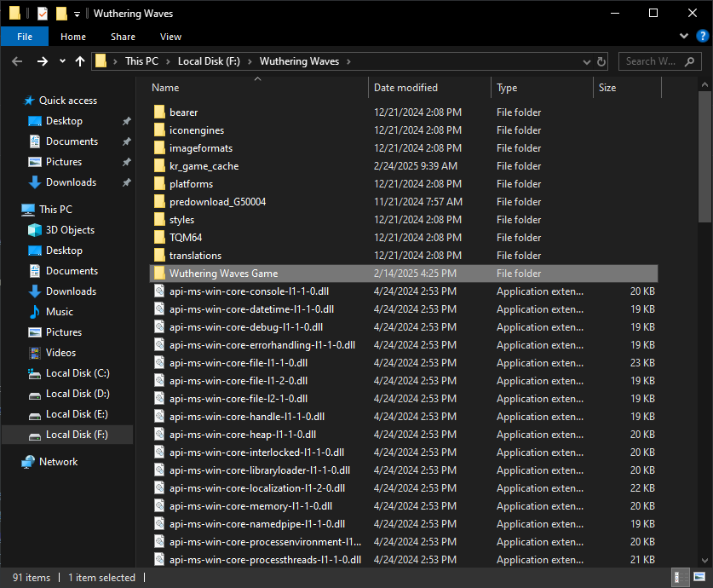Open Network in navigation pane
Viewport: 713px width, 588px height.
point(58,462)
